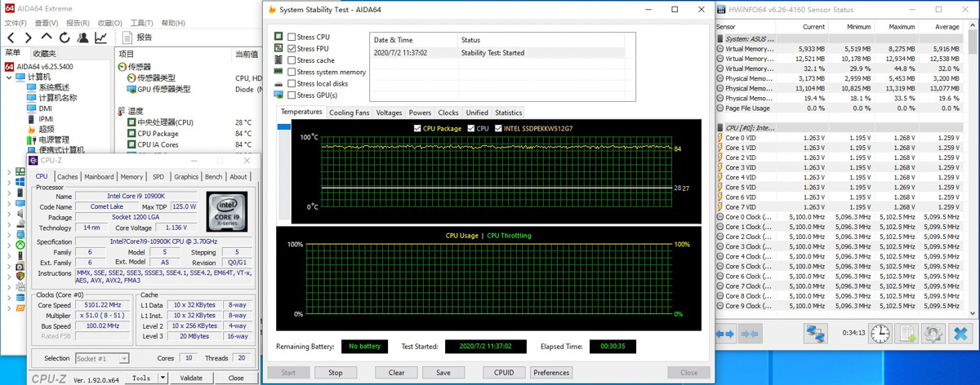Click the HWiNFO collapse-columns arrows icon
The width and height of the screenshot is (980, 385).
pyautogui.click(x=751, y=334)
